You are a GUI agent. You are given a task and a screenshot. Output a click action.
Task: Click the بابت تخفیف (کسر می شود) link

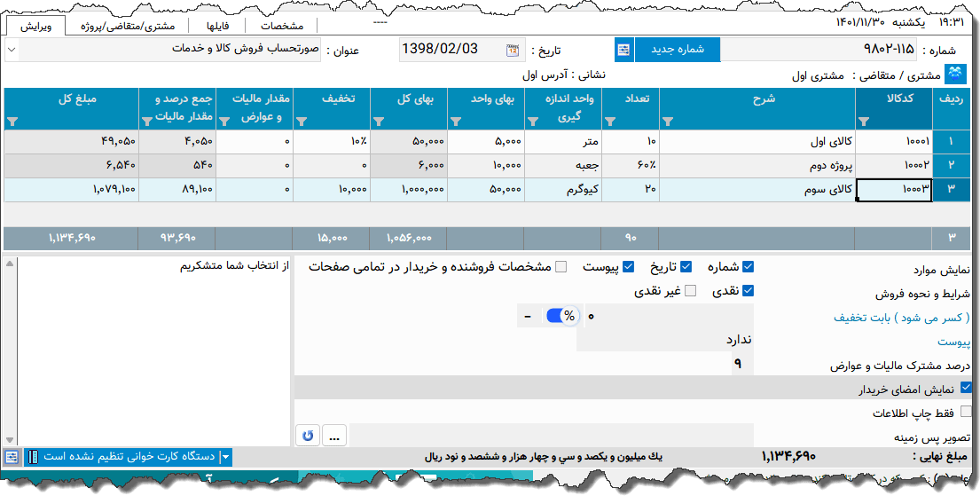(x=902, y=318)
